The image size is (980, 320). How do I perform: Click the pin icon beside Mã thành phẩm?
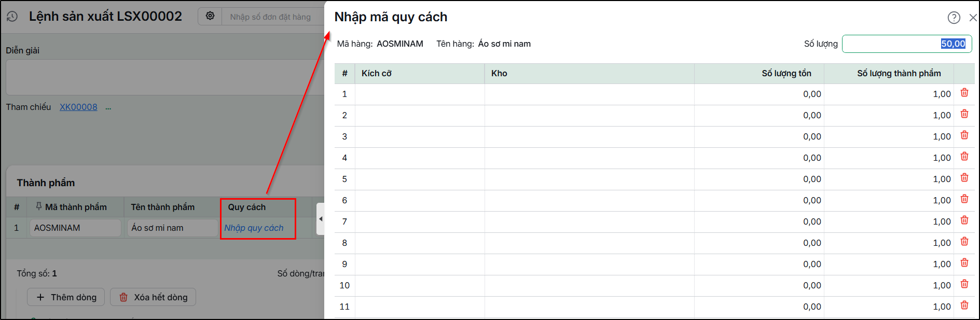[x=38, y=206]
